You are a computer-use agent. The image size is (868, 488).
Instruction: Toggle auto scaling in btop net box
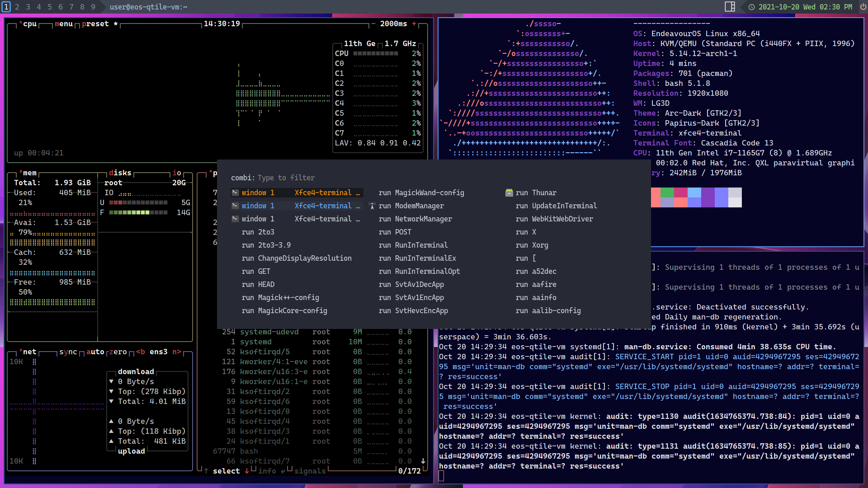tap(95, 352)
